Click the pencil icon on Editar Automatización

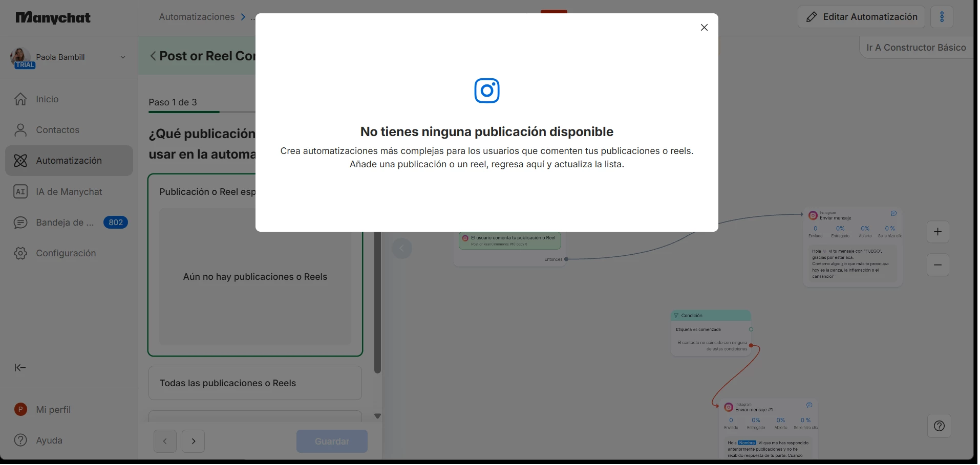[x=812, y=17]
